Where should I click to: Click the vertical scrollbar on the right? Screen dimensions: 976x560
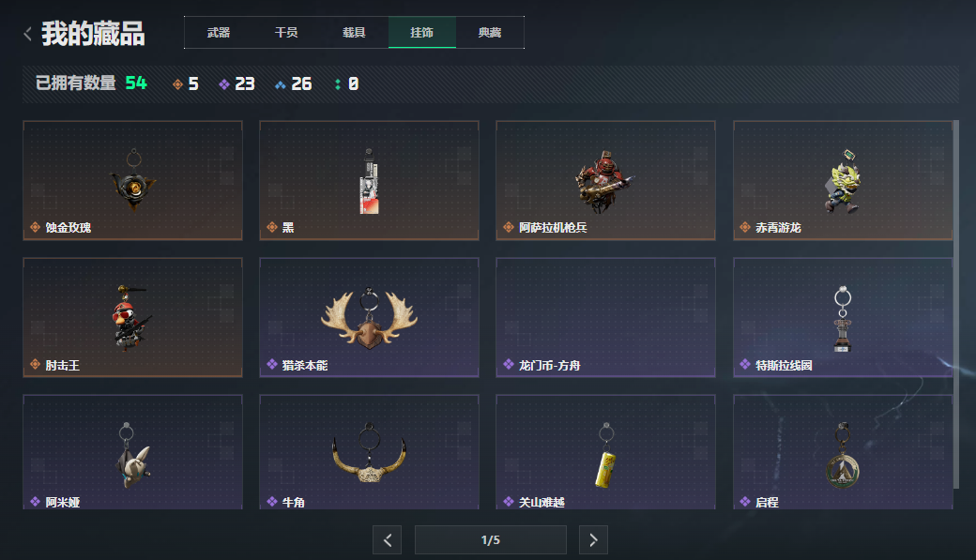956,304
